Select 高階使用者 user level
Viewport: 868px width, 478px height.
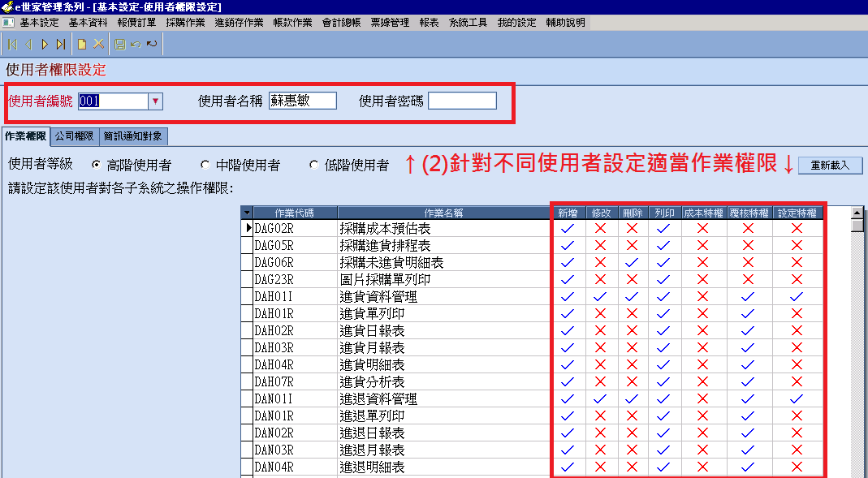(97, 165)
